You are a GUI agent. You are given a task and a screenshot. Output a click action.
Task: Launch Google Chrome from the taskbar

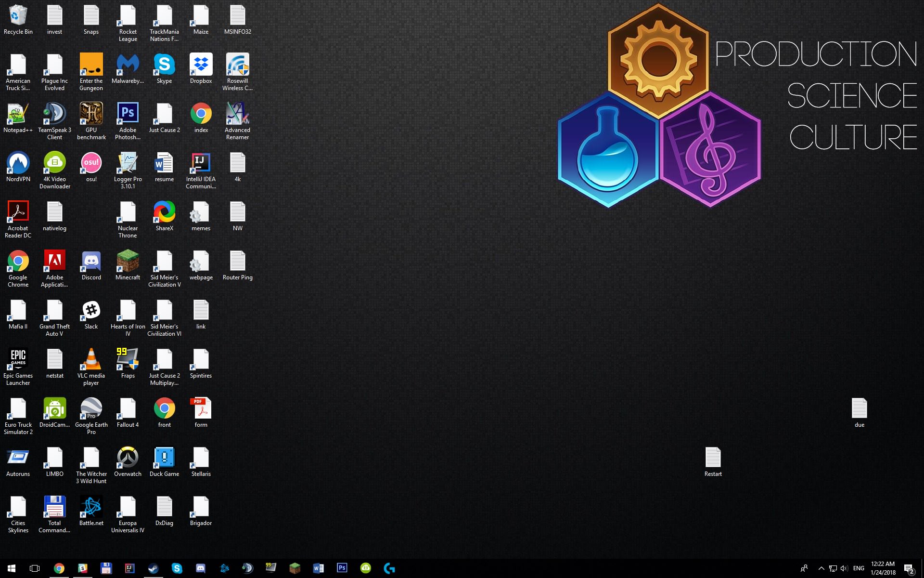tap(59, 568)
